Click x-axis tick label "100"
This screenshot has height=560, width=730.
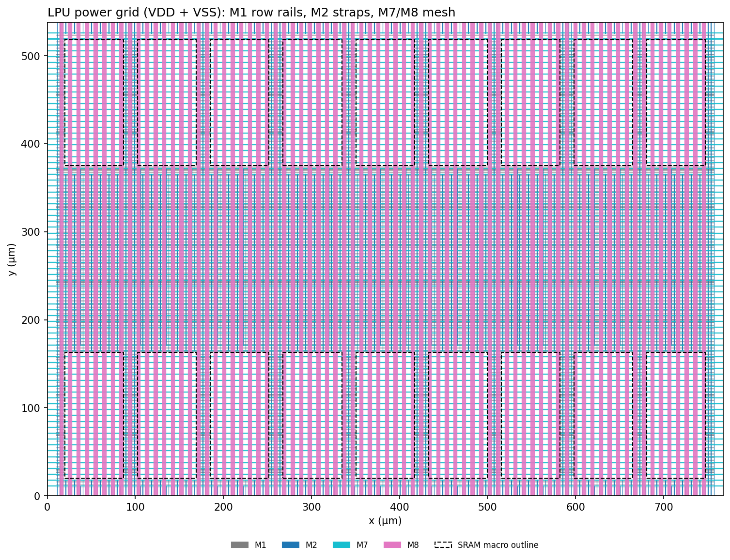pyautogui.click(x=135, y=507)
